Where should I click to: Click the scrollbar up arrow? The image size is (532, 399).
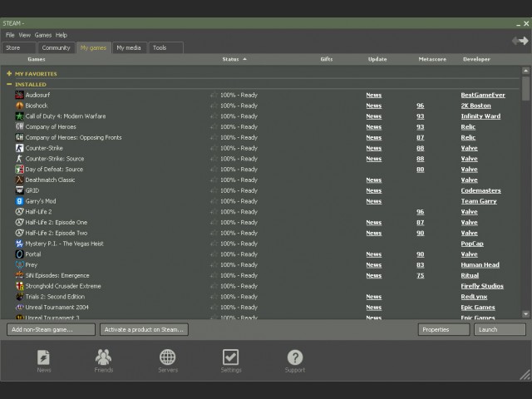pyautogui.click(x=525, y=71)
